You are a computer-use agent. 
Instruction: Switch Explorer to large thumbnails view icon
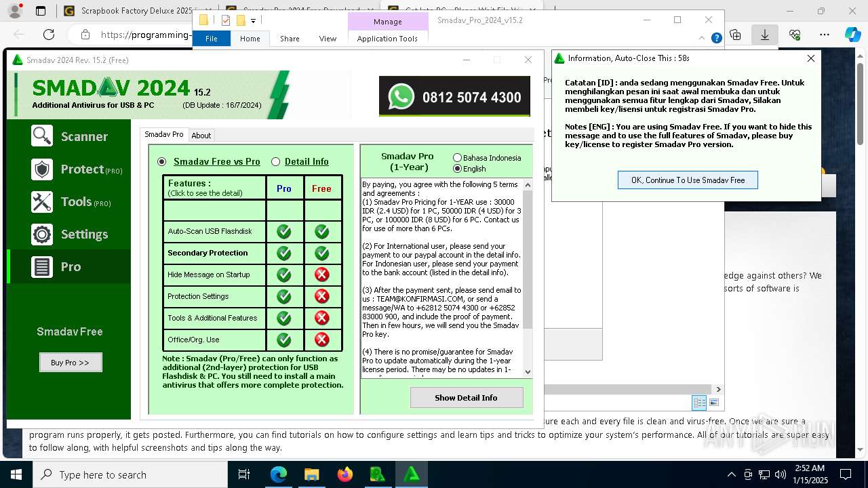(713, 403)
